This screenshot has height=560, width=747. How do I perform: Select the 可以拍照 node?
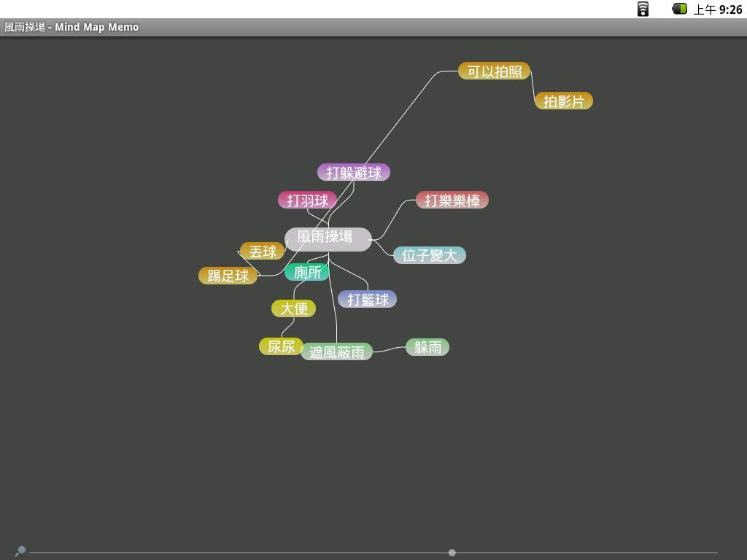tap(494, 71)
